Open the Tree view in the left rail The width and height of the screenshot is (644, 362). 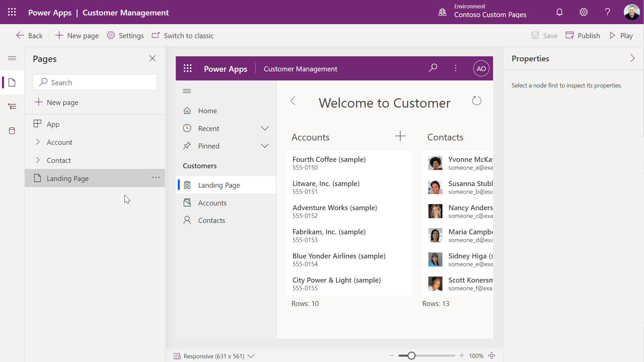(x=12, y=106)
